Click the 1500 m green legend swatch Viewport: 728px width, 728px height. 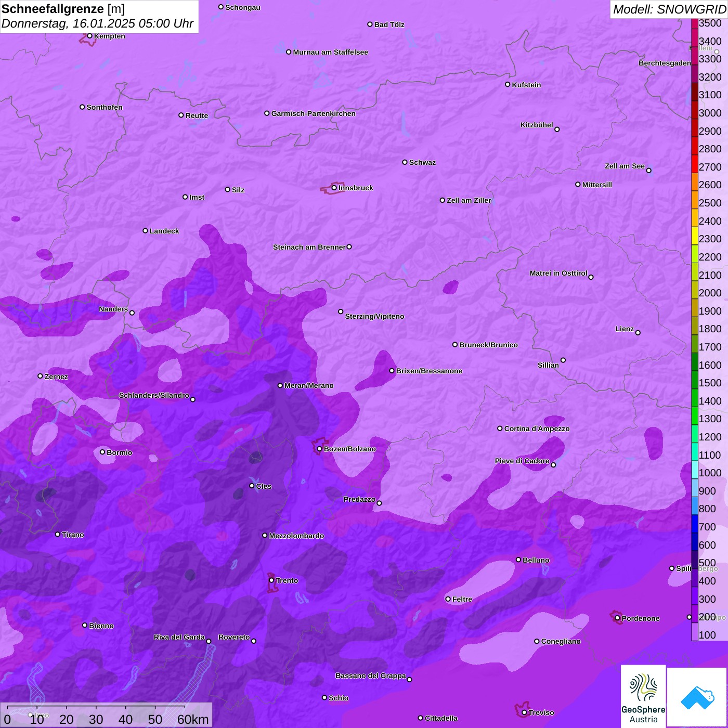695,380
